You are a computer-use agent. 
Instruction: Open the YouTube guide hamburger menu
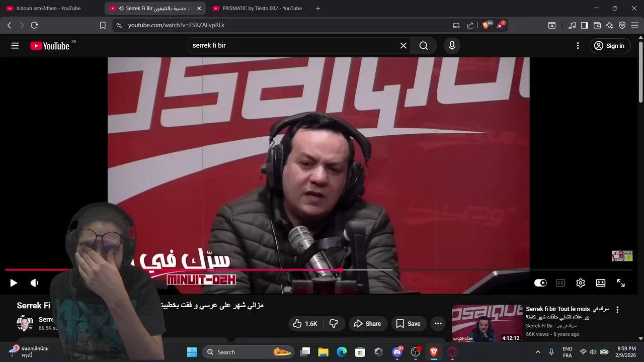point(15,46)
